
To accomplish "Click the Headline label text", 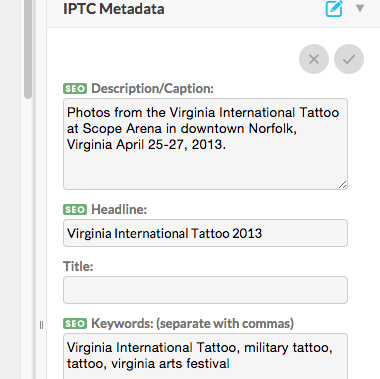I will pos(119,209).
